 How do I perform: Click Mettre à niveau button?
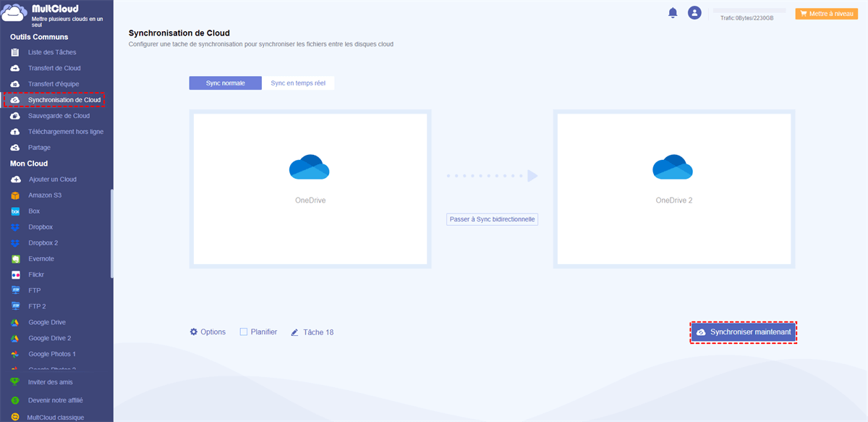[826, 14]
